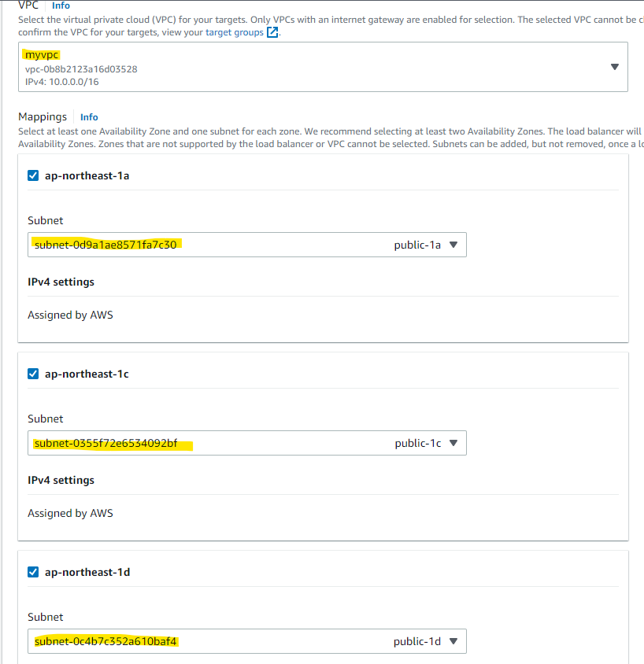This screenshot has height=664, width=644.
Task: Click the ap-northeast-1c zone label
Action: pyautogui.click(x=87, y=374)
